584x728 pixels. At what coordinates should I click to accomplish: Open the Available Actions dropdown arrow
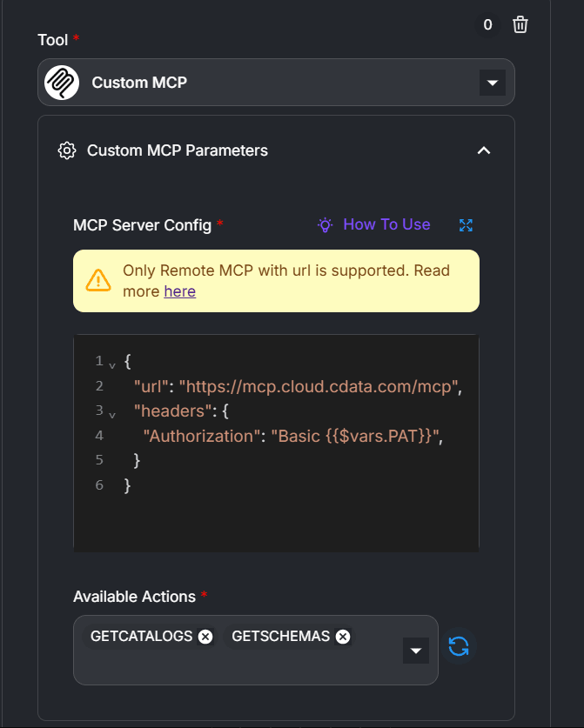point(416,651)
